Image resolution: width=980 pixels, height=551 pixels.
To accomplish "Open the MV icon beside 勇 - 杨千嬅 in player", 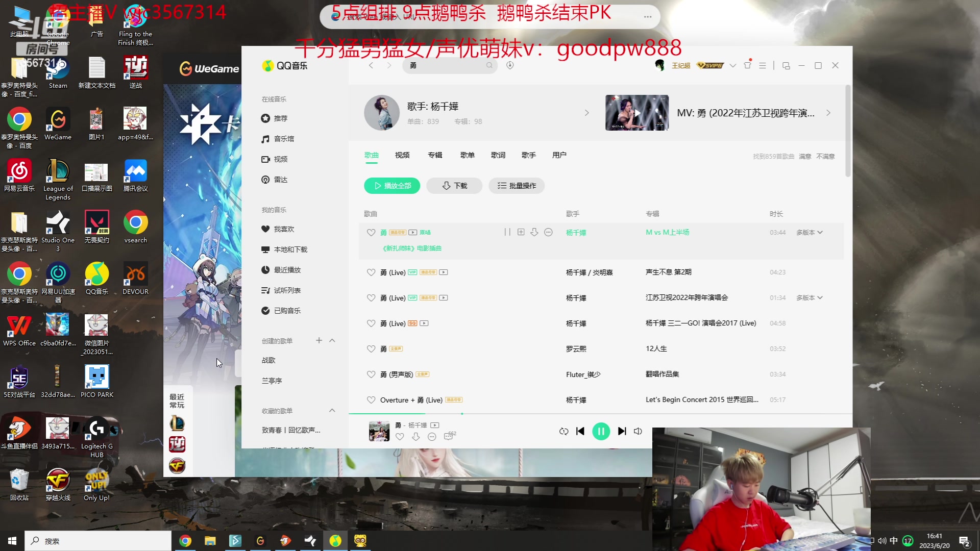I will click(434, 425).
